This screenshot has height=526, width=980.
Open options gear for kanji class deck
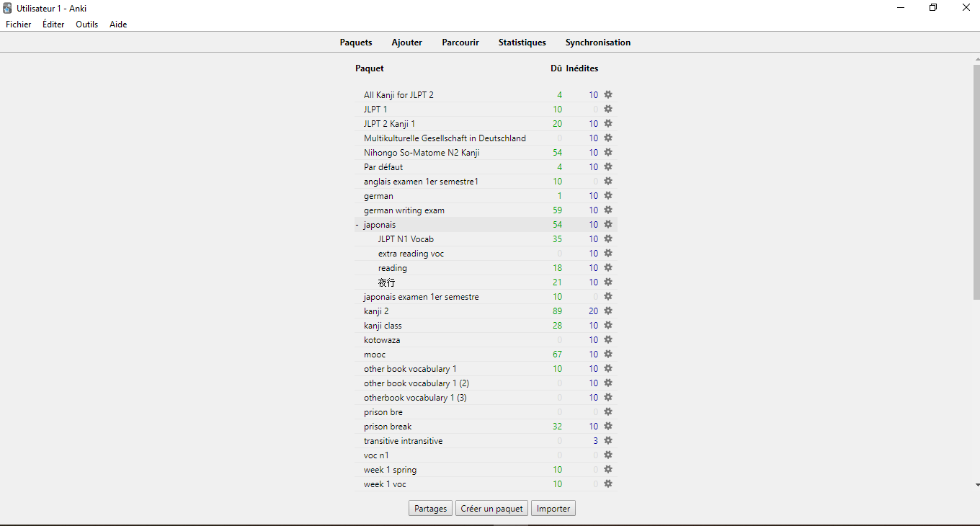(x=608, y=325)
